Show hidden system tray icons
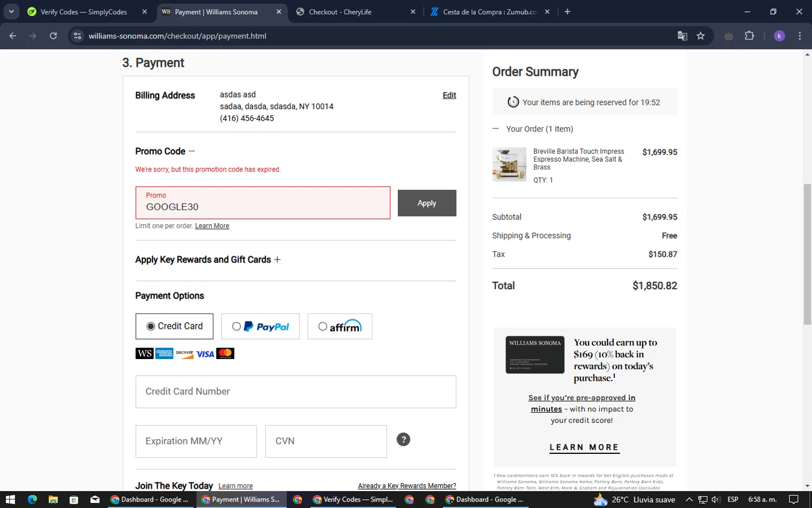 tap(689, 499)
